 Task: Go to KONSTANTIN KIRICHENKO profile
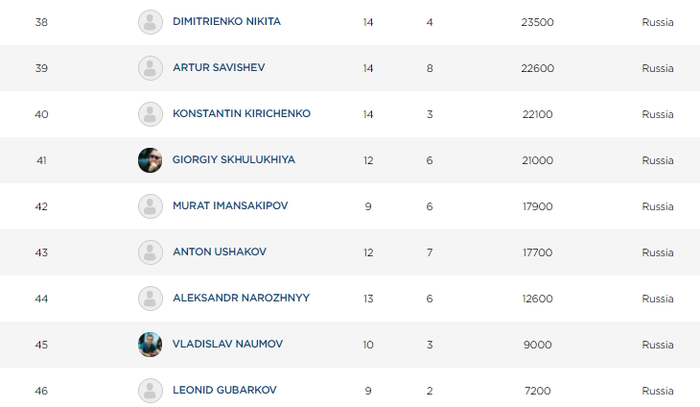[241, 114]
